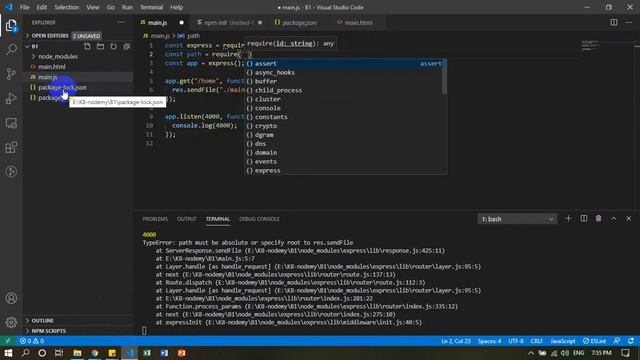Open the View menu
The image size is (640, 360).
pos(93,7)
